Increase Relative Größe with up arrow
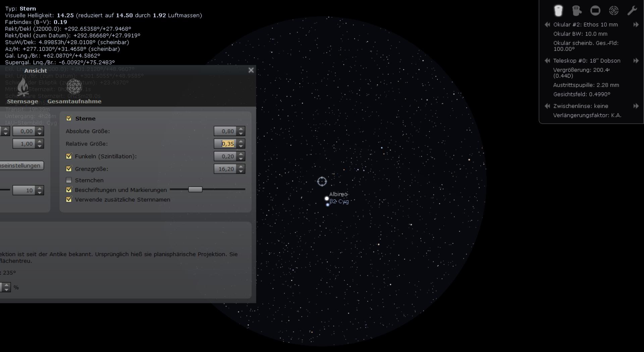The width and height of the screenshot is (644, 352). [241, 141]
